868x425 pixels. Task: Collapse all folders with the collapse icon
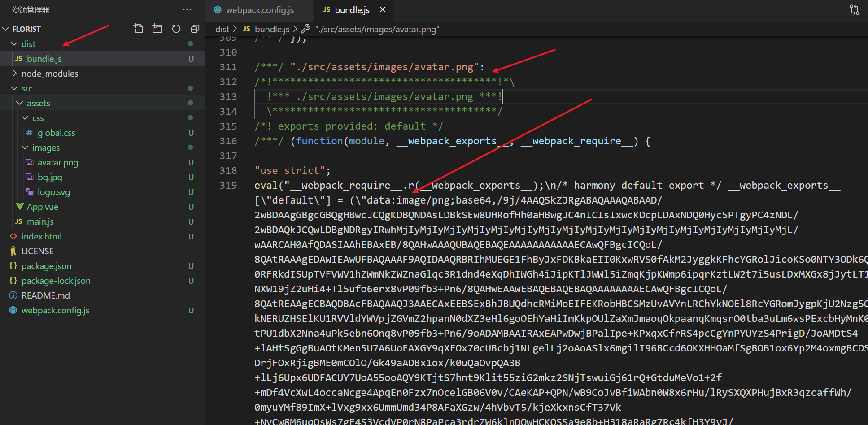(x=195, y=29)
